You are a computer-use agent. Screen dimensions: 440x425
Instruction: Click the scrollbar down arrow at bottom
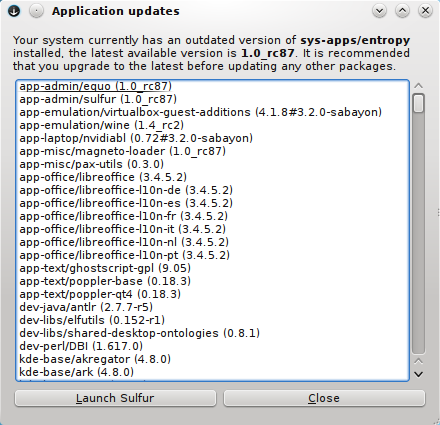[x=418, y=374]
